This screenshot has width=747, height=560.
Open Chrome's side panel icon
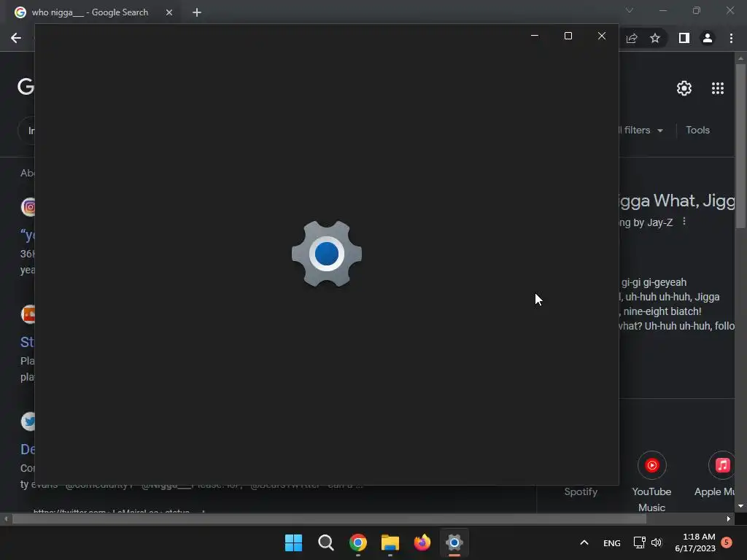(684, 38)
